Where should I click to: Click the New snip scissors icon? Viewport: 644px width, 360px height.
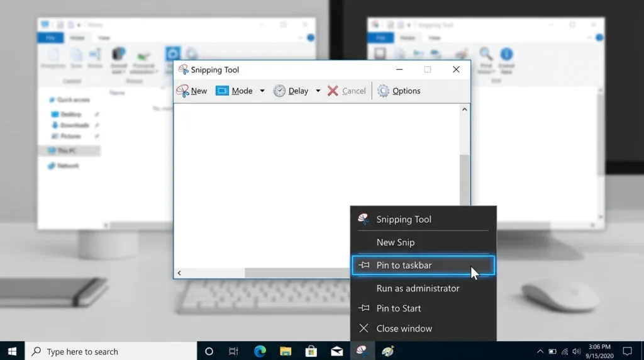[x=183, y=91]
